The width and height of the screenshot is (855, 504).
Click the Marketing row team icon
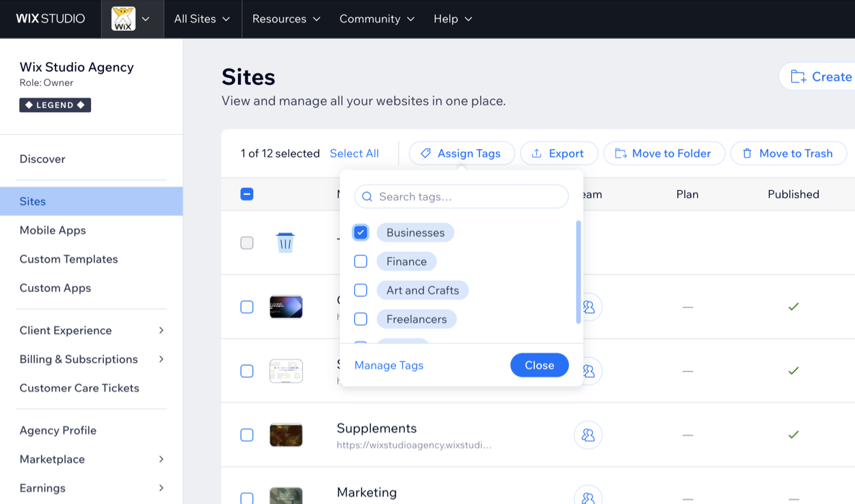pos(588,496)
